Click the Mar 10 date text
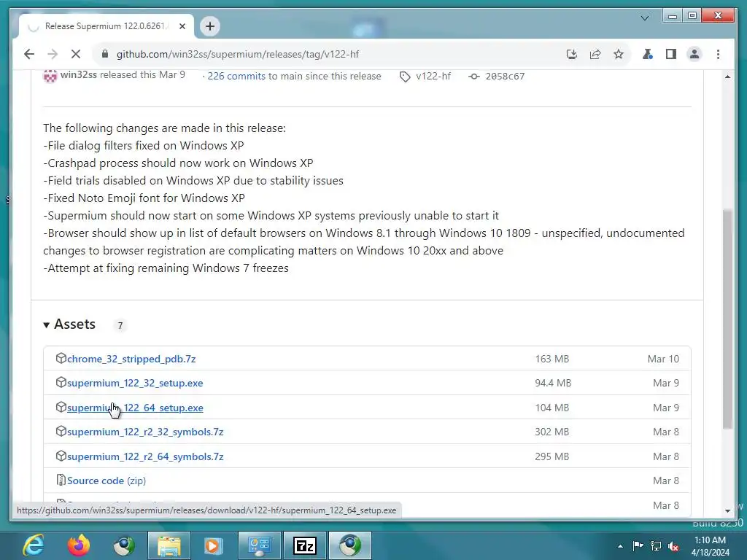Screen dimensions: 747x560 coord(663,359)
